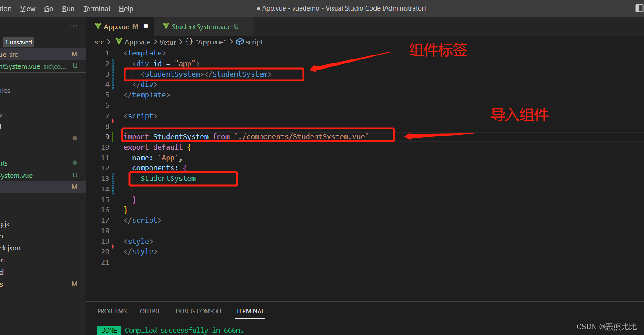Click the Vue logo on StudentSystem.vue tab

click(x=166, y=26)
